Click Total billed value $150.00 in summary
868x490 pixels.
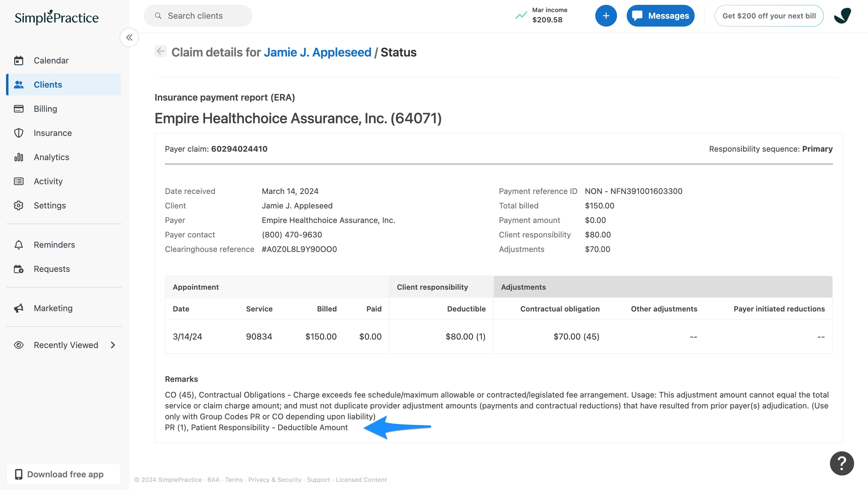(600, 205)
